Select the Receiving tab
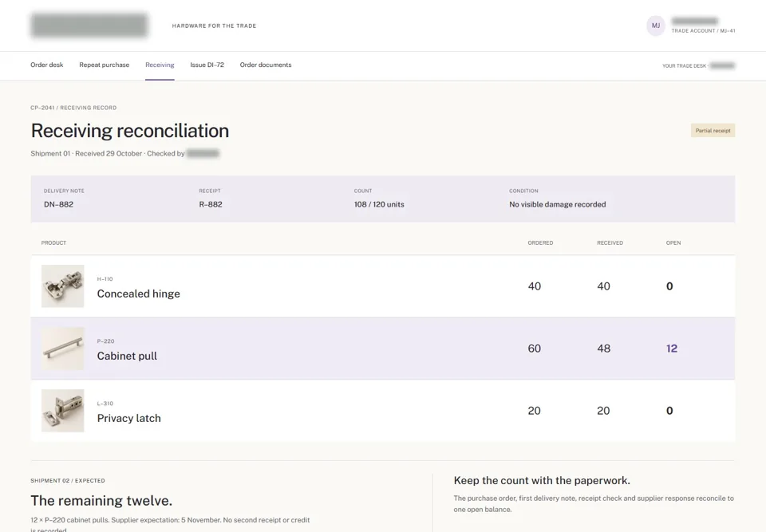 (160, 65)
